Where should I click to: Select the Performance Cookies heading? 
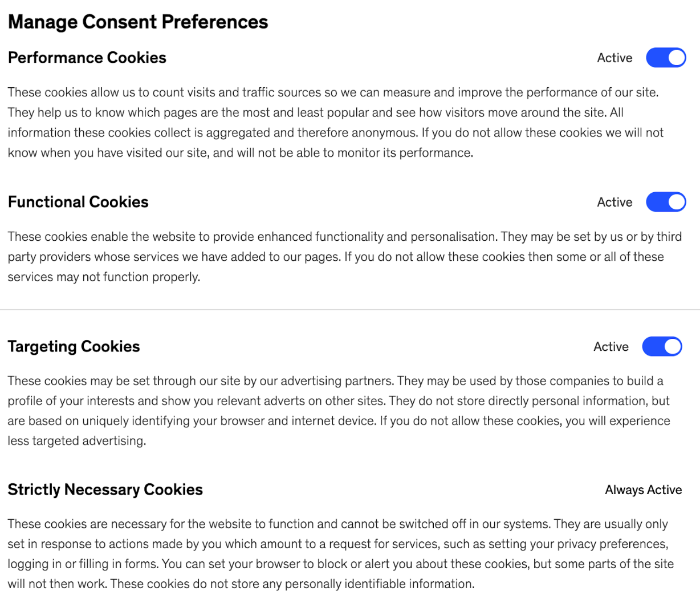tap(87, 58)
